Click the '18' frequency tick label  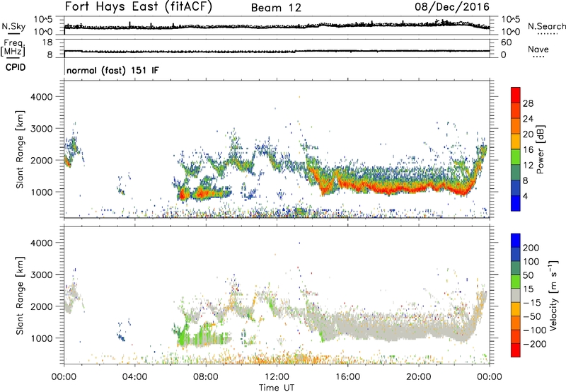click(47, 42)
